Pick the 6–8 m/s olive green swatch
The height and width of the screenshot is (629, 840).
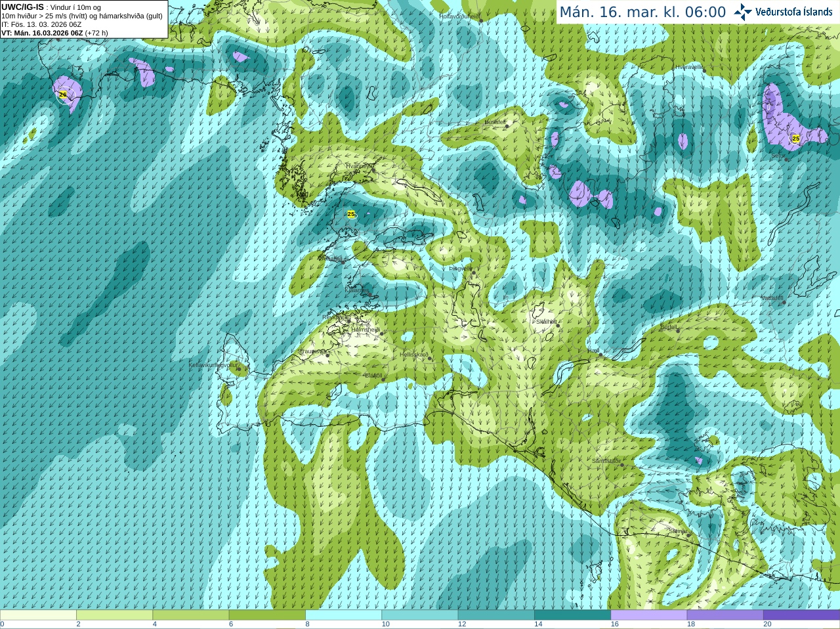point(267,615)
